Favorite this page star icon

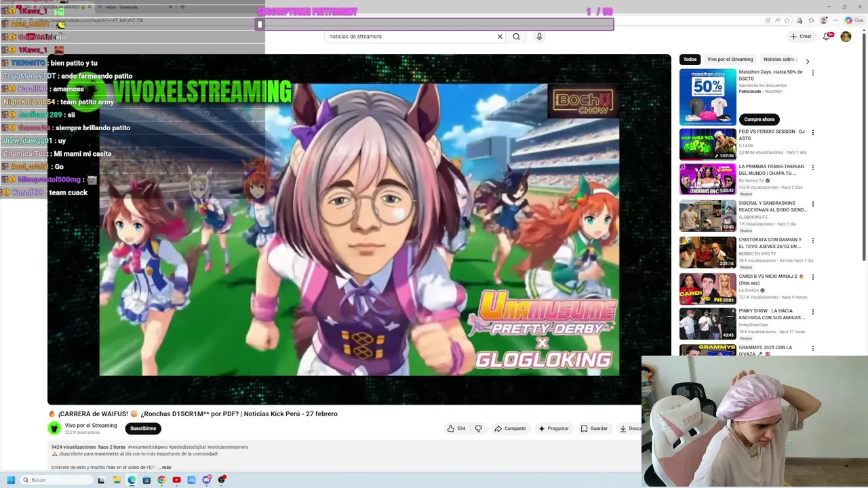(x=787, y=20)
